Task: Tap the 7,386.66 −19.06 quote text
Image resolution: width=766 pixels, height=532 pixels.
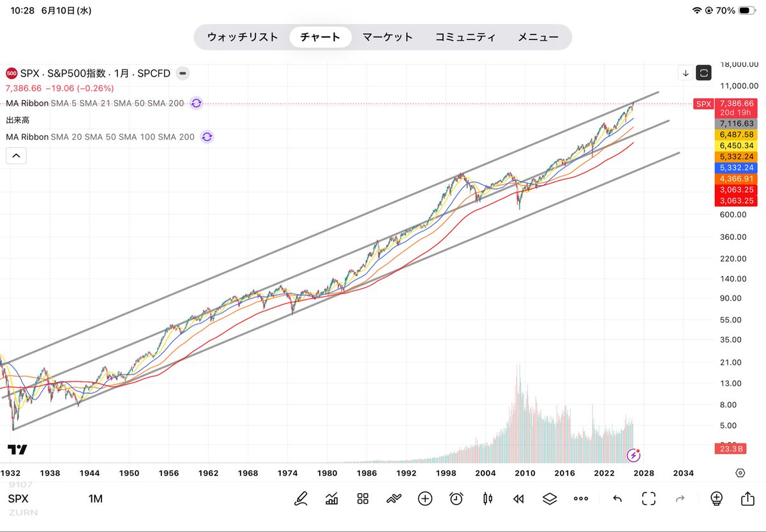Action: pos(59,88)
